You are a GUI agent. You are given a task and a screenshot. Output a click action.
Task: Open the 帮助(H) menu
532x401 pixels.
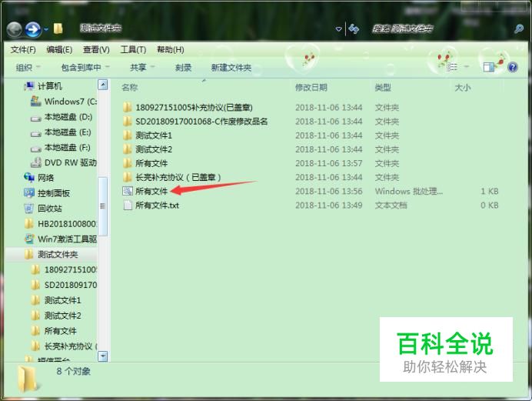point(171,50)
